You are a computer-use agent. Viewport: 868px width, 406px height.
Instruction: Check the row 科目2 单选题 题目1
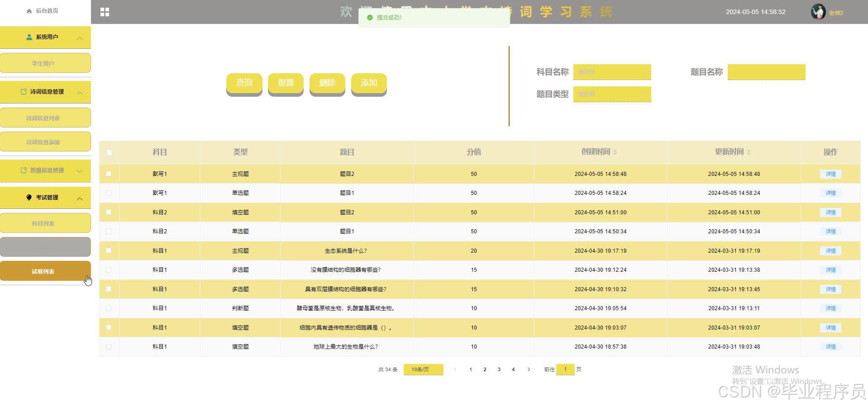(109, 231)
